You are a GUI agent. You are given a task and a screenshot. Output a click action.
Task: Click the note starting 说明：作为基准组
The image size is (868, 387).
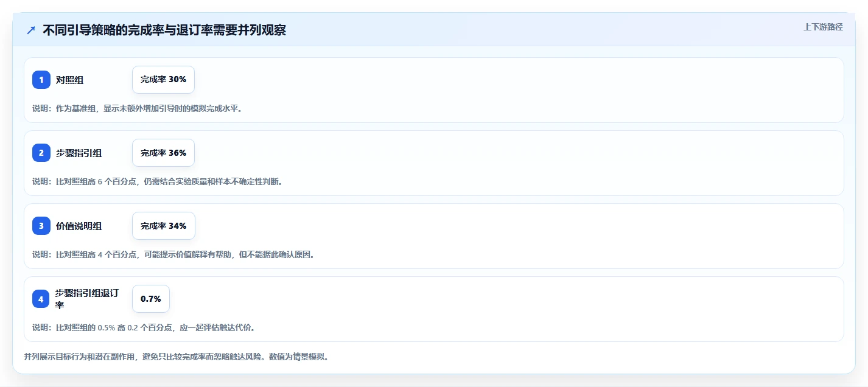tap(137, 108)
